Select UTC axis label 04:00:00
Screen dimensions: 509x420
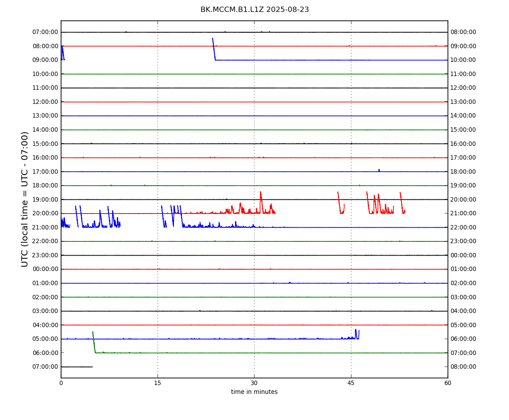coord(46,325)
